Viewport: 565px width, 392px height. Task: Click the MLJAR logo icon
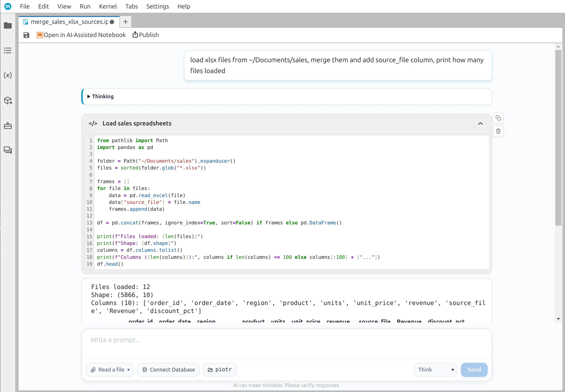[8, 6]
